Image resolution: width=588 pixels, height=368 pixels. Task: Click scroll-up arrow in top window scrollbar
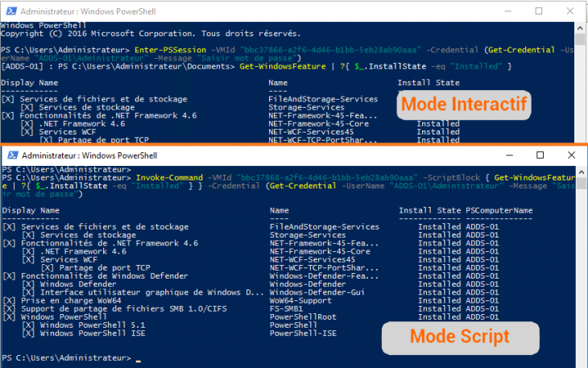[x=580, y=27]
